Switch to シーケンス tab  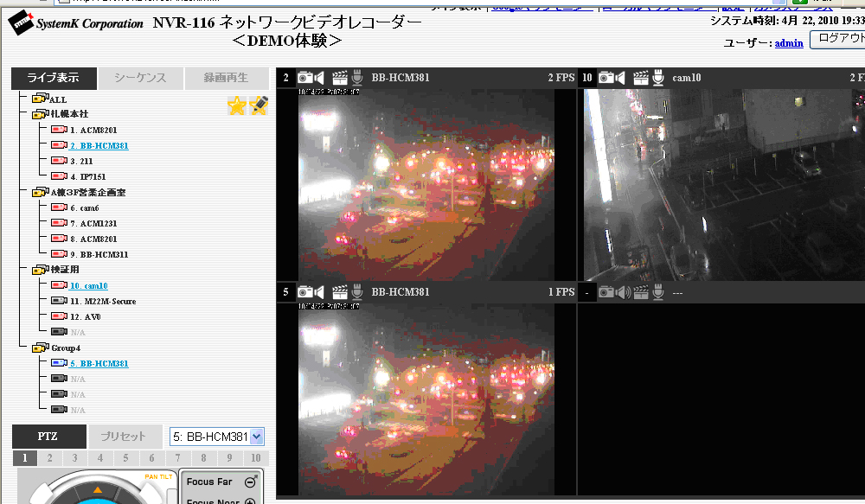[141, 79]
